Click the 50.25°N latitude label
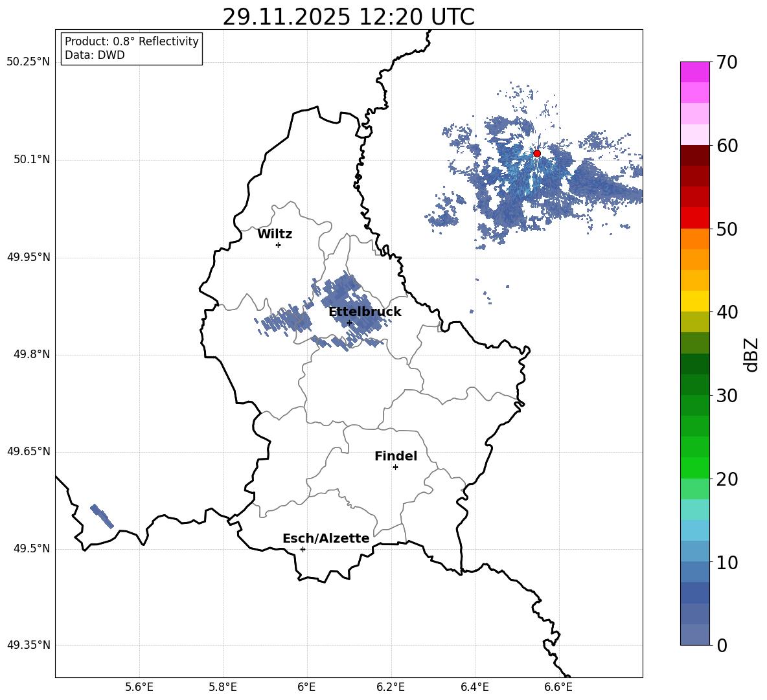This screenshot has width=767, height=700. (x=29, y=62)
